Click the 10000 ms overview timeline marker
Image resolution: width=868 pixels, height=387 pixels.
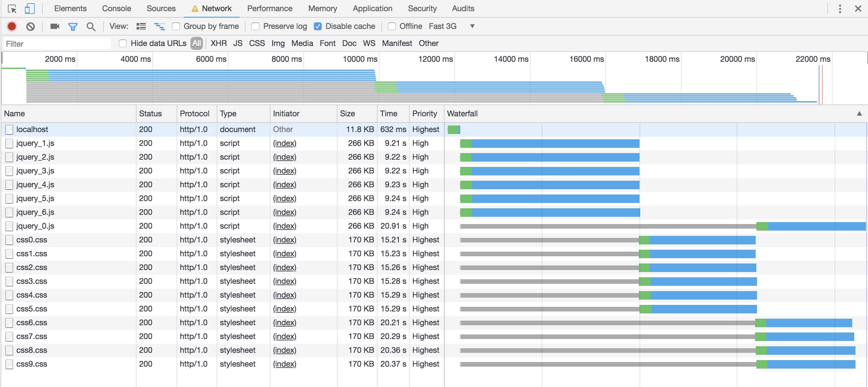click(x=360, y=59)
